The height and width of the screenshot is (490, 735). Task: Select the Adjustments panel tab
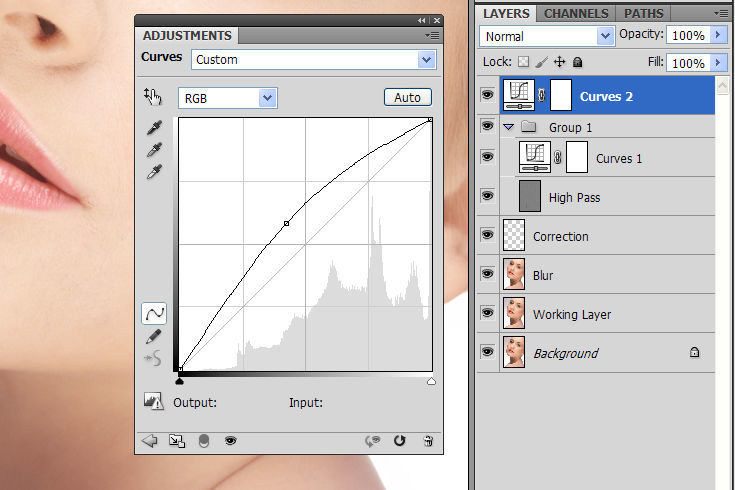coord(187,36)
